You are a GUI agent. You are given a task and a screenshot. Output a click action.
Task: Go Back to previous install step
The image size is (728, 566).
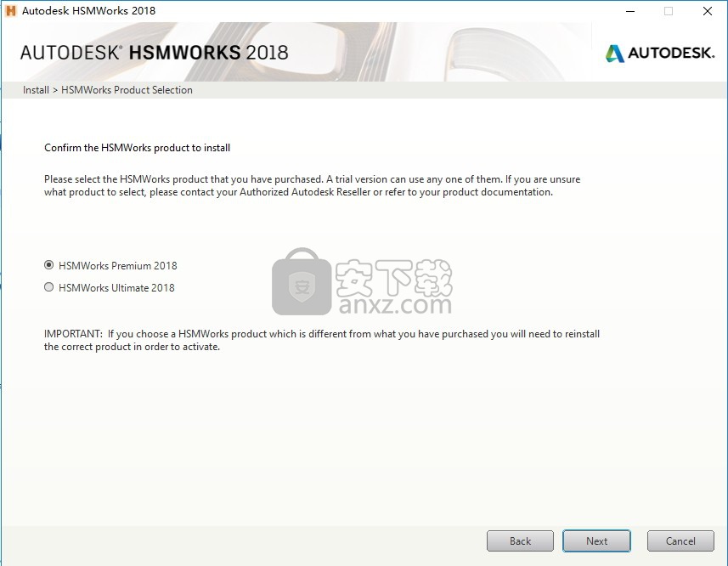(520, 541)
